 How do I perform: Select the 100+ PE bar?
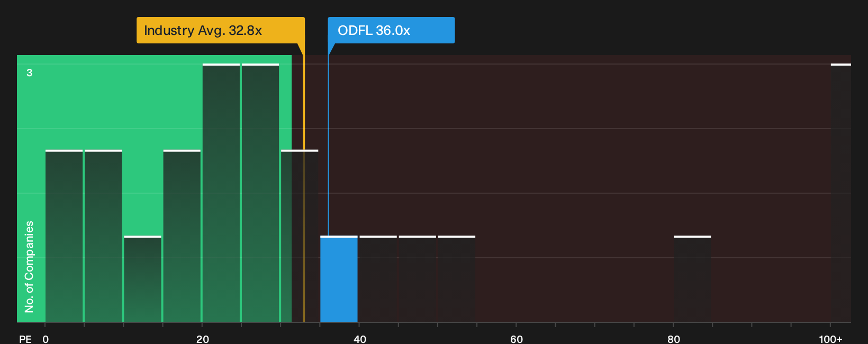(841, 193)
